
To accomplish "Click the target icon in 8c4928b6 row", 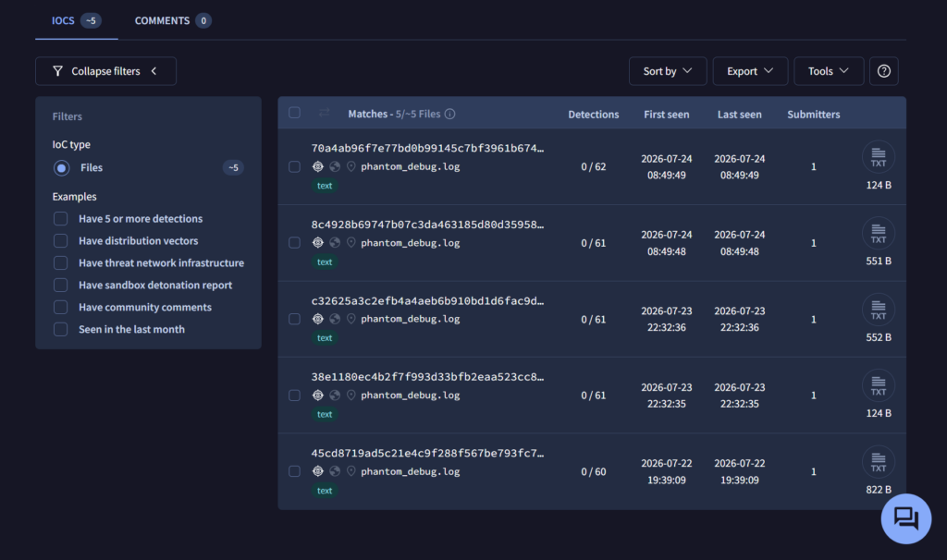I will point(318,243).
